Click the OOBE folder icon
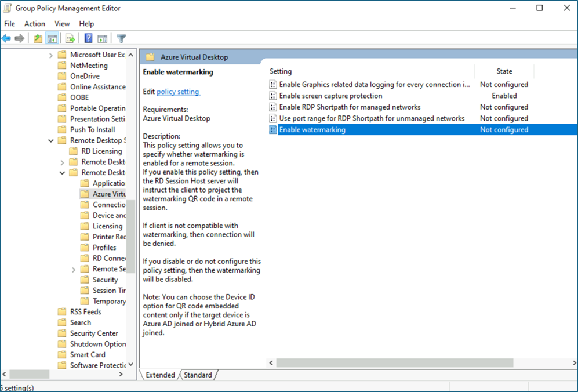The image size is (578, 392). pos(62,97)
